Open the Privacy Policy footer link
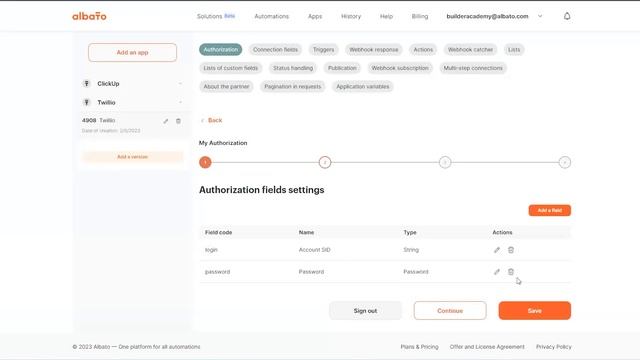640x360 pixels. pos(553,347)
